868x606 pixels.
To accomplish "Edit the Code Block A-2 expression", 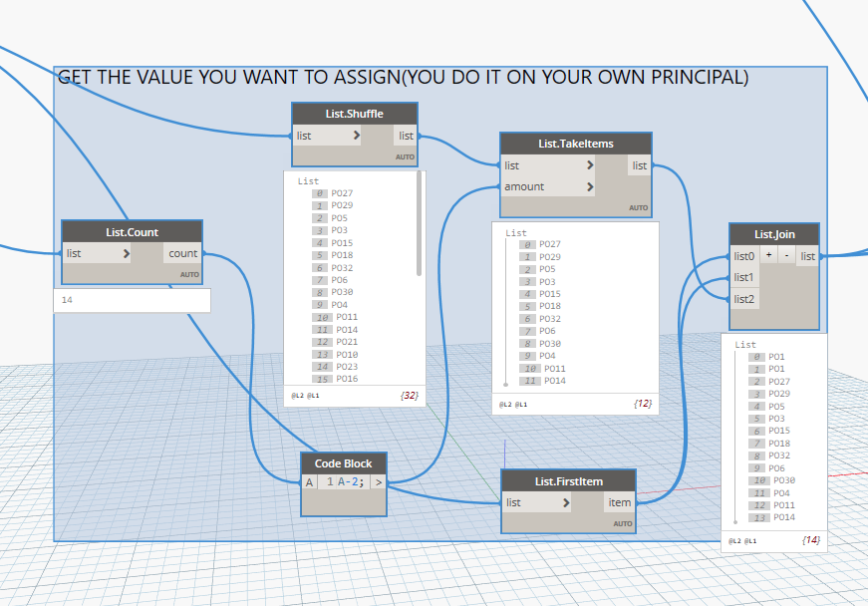I will click(351, 482).
